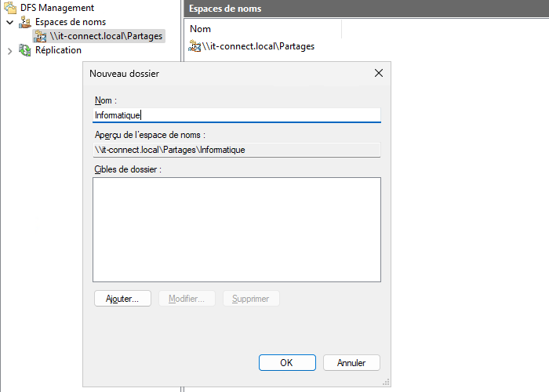Click the dialog resize grip corner
549x392 pixels.
(386, 383)
